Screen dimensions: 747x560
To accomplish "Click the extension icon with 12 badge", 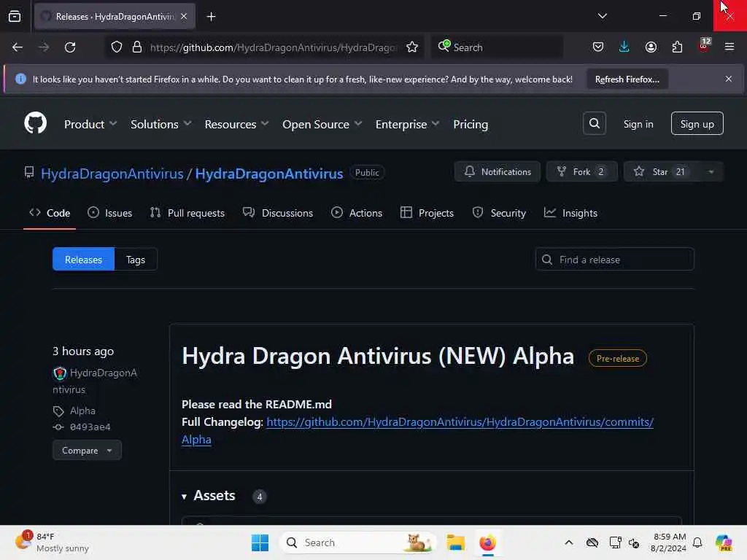I will click(x=704, y=46).
